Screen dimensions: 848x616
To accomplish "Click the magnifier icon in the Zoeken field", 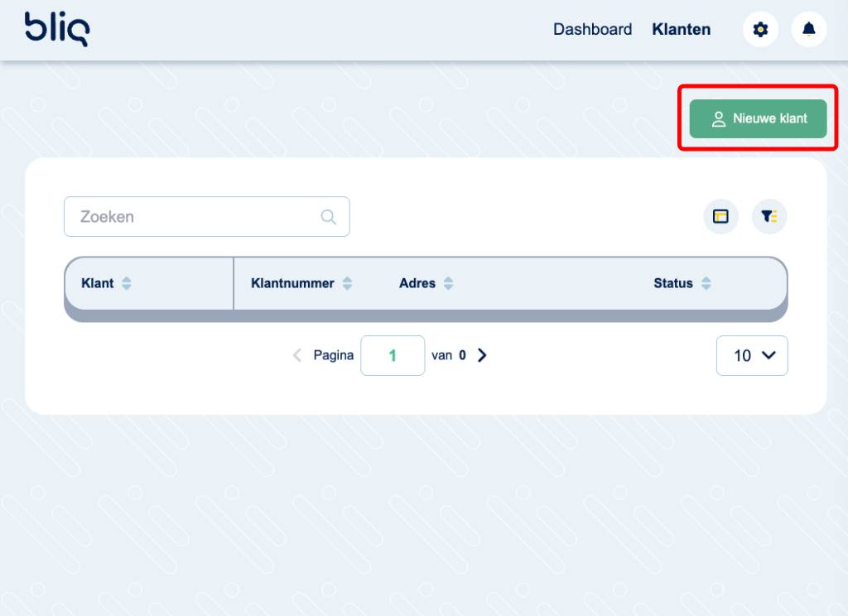I will point(329,217).
